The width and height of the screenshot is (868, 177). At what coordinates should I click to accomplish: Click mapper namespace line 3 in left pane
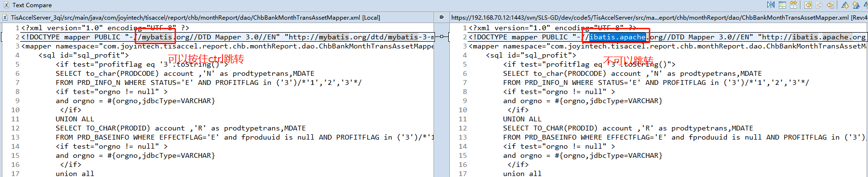pyautogui.click(x=227, y=46)
